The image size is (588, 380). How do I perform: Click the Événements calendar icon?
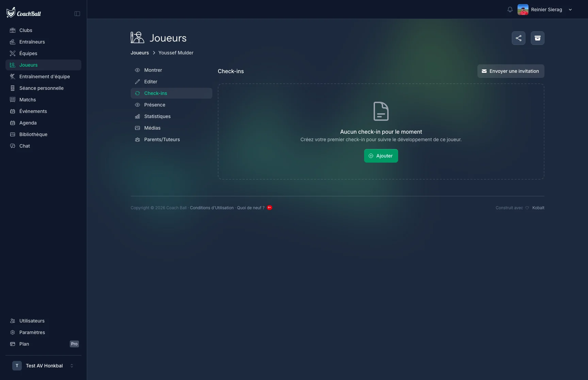pyautogui.click(x=13, y=111)
